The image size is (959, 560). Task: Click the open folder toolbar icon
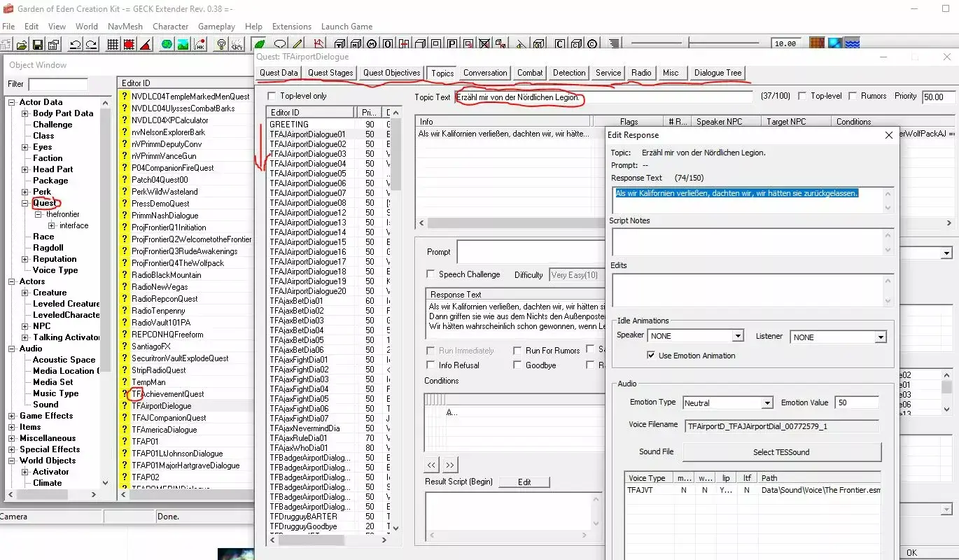point(22,44)
